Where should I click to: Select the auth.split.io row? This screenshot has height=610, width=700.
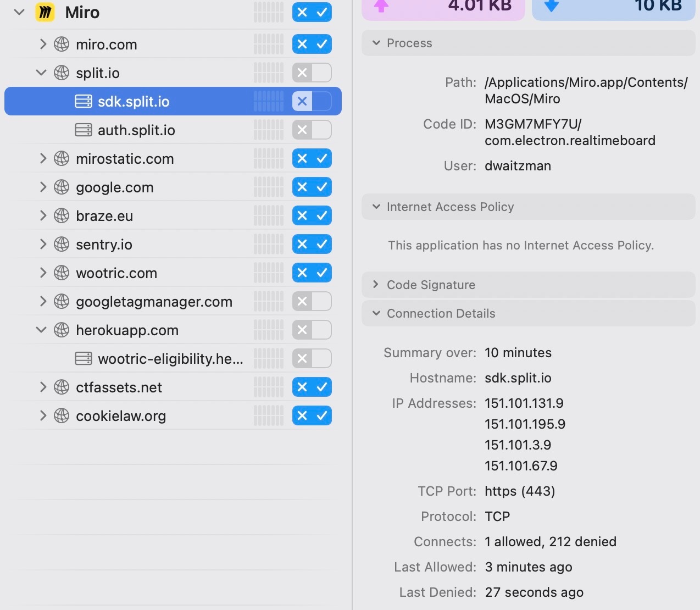(173, 130)
